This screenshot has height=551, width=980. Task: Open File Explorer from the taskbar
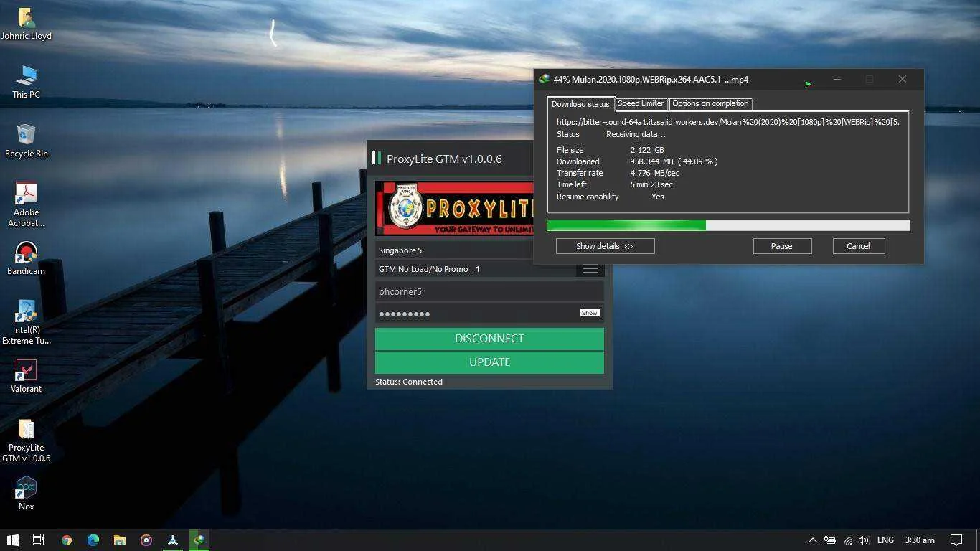(120, 540)
